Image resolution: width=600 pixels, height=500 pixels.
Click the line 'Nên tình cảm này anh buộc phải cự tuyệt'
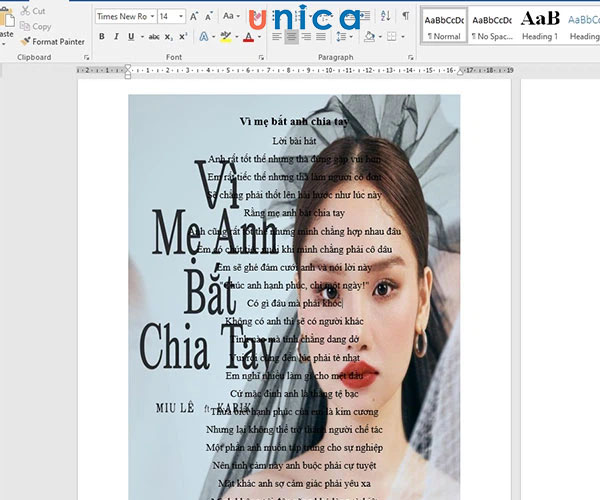[294, 466]
